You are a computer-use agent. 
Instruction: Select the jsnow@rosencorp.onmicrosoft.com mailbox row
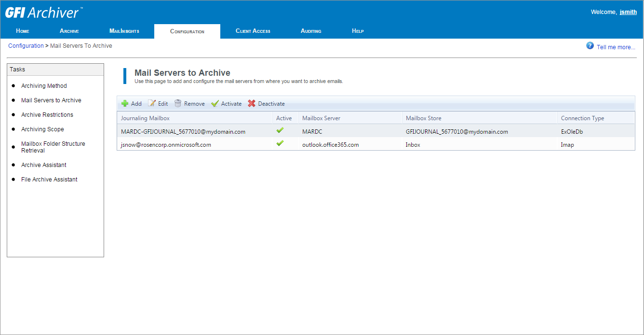[376, 144]
